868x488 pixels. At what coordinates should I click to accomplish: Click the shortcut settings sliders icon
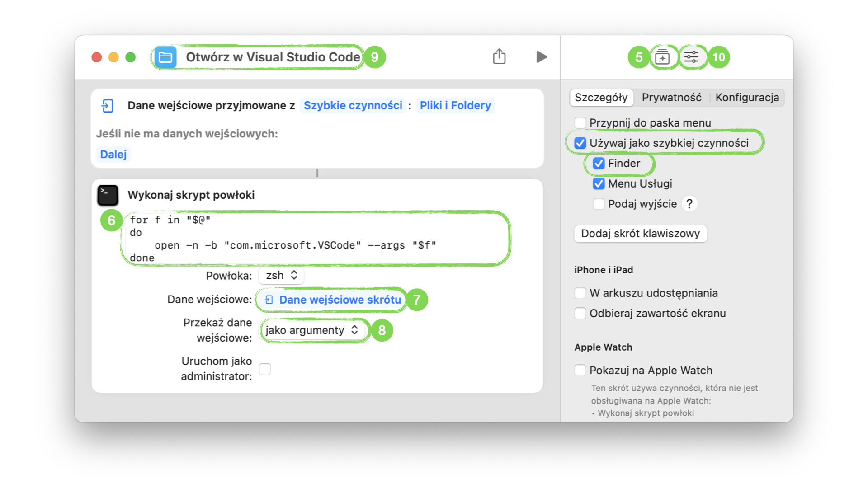point(690,56)
